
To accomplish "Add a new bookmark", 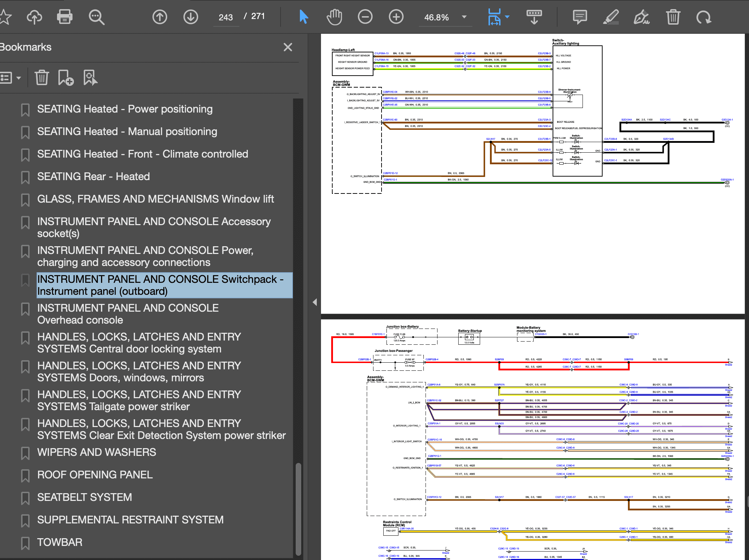I will pos(65,78).
